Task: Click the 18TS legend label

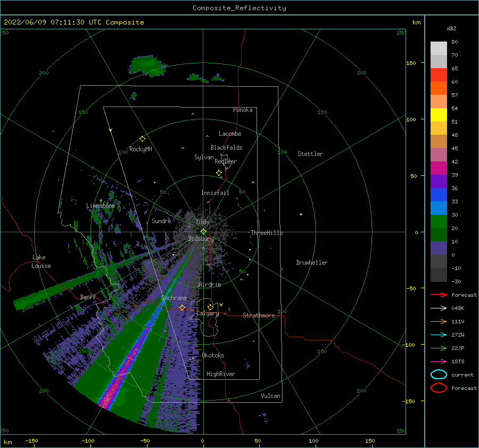Action: pos(458,362)
